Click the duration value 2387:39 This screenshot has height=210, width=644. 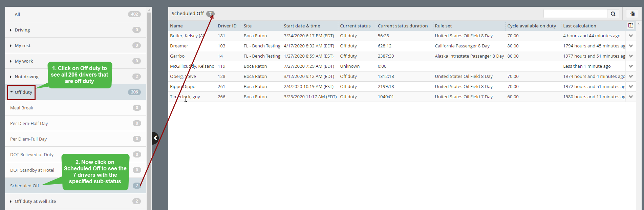386,56
